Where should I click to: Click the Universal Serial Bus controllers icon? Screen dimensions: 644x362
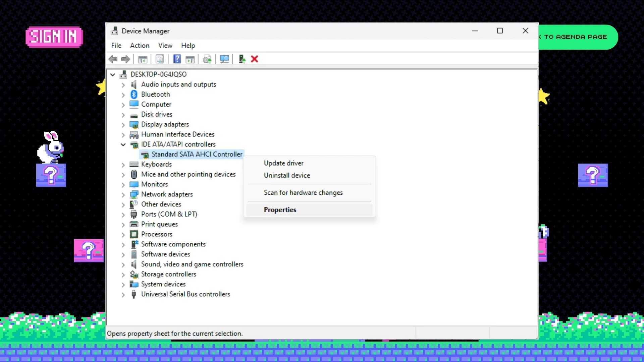(x=134, y=294)
